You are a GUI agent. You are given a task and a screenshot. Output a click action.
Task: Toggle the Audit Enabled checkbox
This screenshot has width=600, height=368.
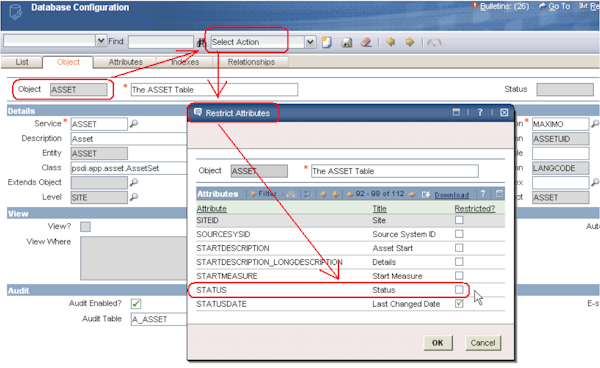(x=136, y=304)
